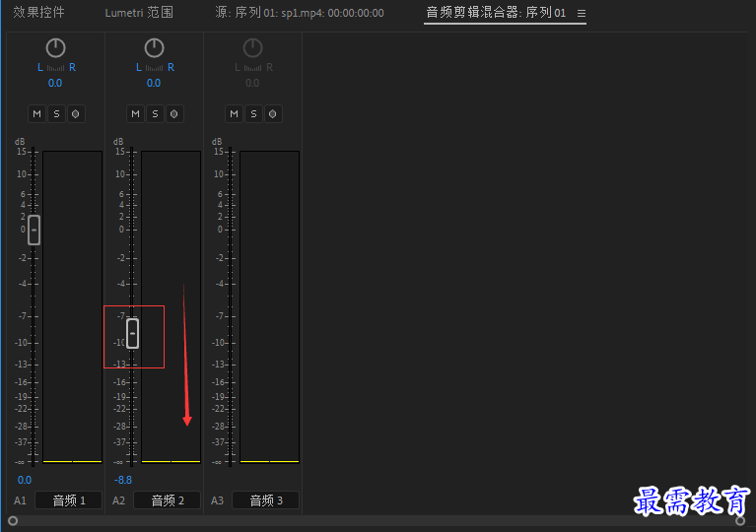Toggle keyframe write button on track A1
Image resolution: width=756 pixels, height=532 pixels.
pos(76,114)
